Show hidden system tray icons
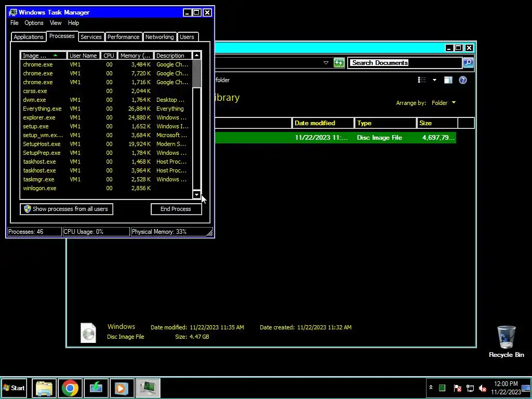This screenshot has width=532, height=399. (431, 388)
